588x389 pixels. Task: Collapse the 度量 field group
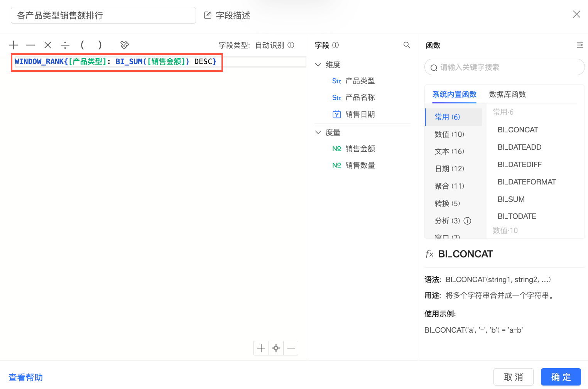click(318, 132)
